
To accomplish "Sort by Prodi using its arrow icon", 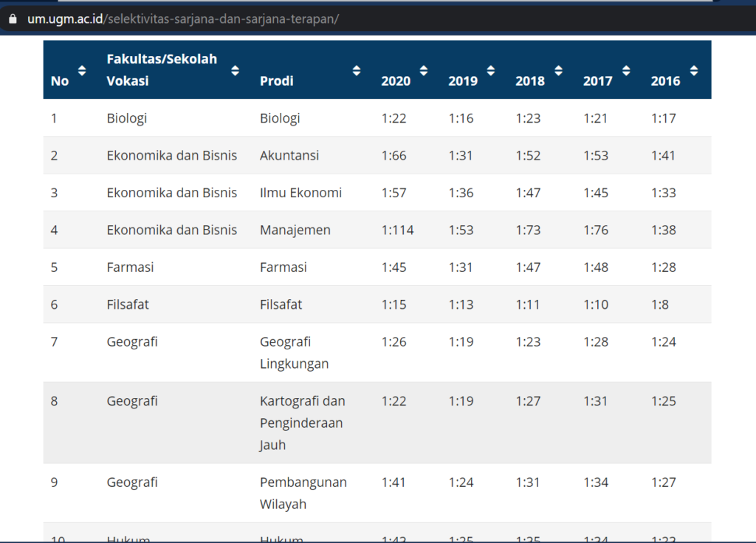I will click(357, 70).
